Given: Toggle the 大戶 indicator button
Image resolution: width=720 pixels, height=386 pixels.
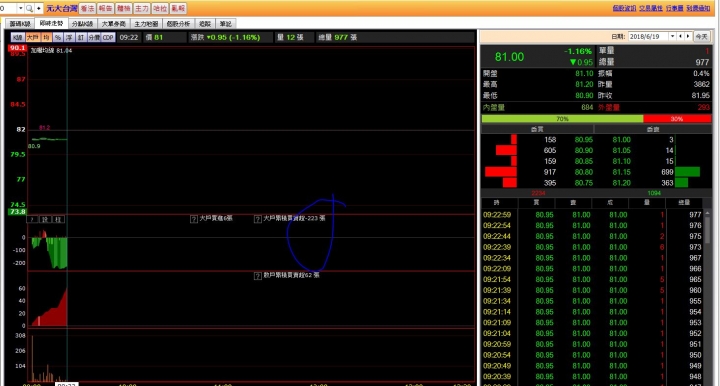Looking at the screenshot, I should coord(33,38).
